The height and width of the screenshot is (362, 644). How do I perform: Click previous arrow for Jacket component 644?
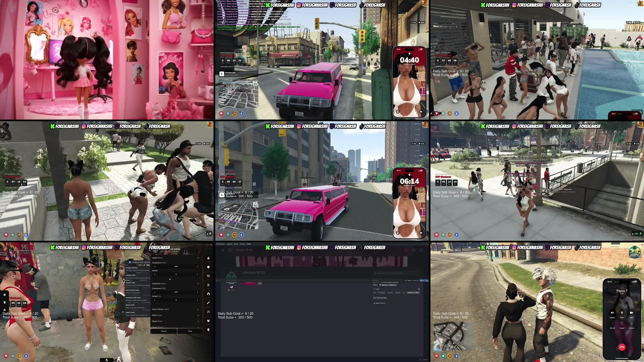(x=155, y=266)
